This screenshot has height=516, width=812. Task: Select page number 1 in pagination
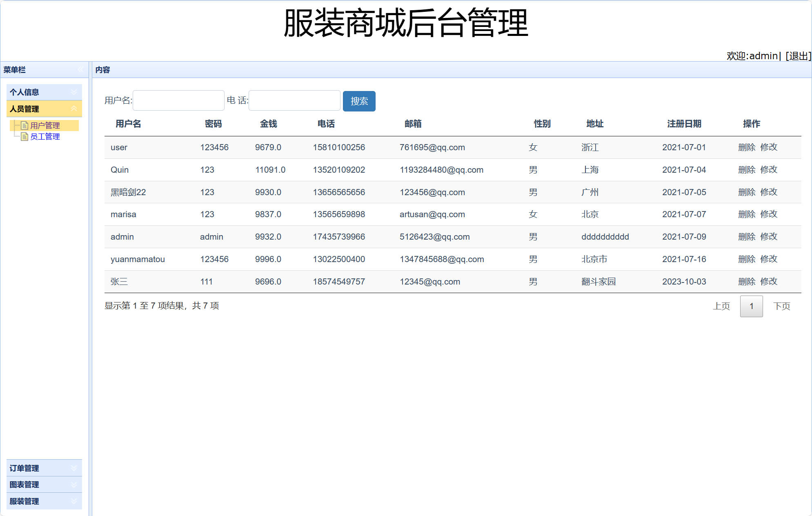(x=751, y=306)
